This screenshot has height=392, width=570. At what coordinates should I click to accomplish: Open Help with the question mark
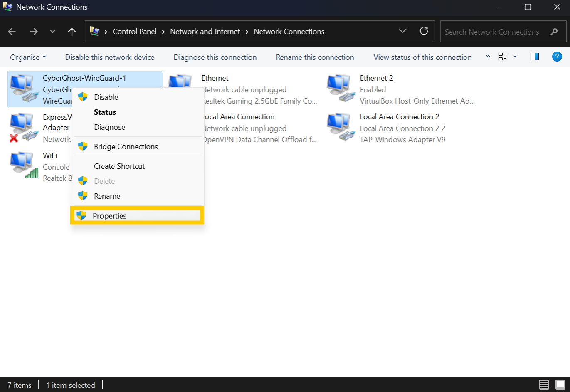pos(557,57)
